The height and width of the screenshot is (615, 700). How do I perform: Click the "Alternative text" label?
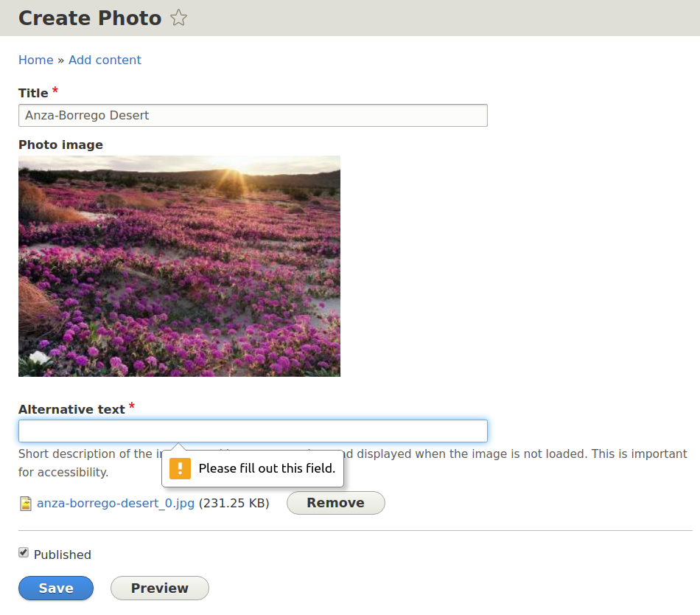click(x=71, y=409)
